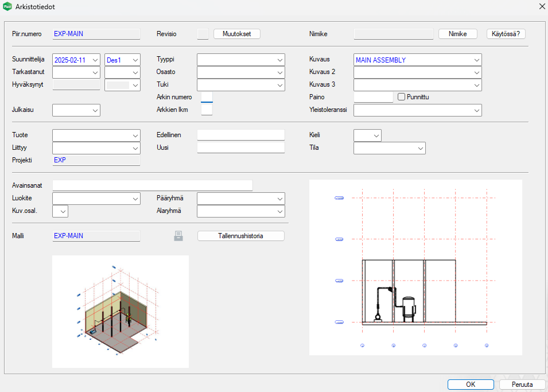Click the Plant app icon in title bar

pos(7,7)
